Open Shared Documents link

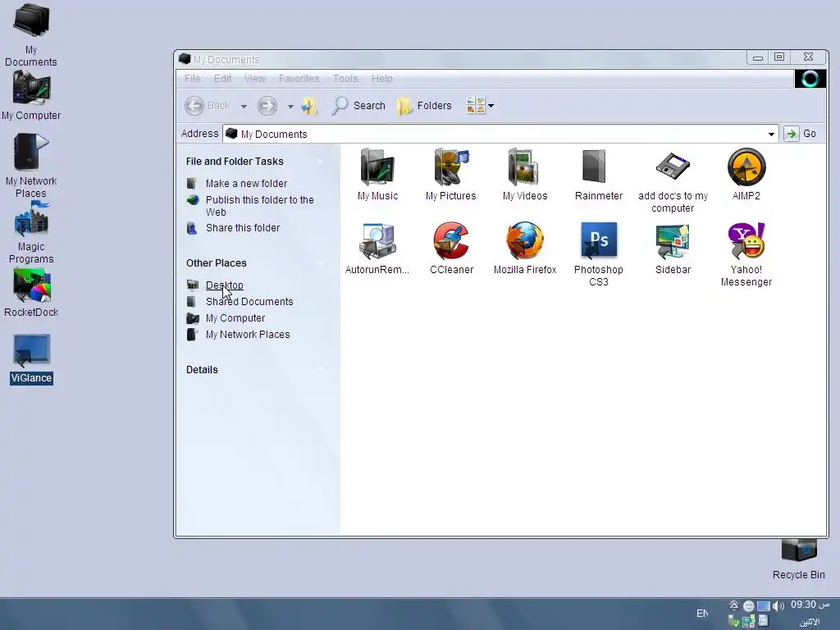click(249, 302)
